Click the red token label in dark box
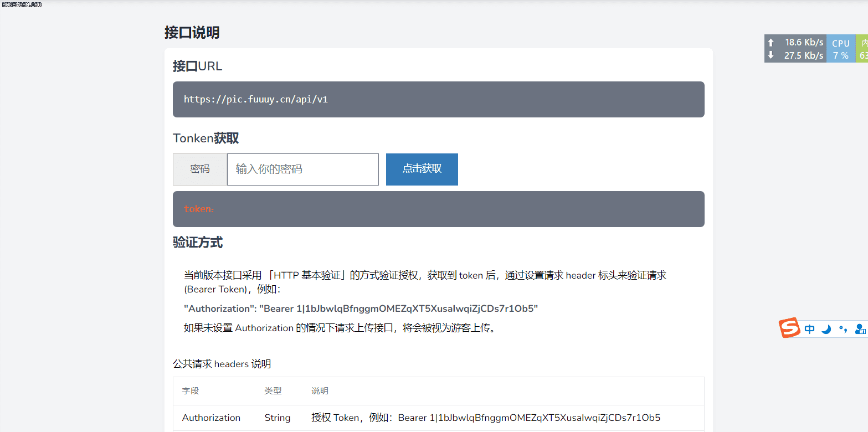Screen dimensions: 868x432 click(x=199, y=209)
